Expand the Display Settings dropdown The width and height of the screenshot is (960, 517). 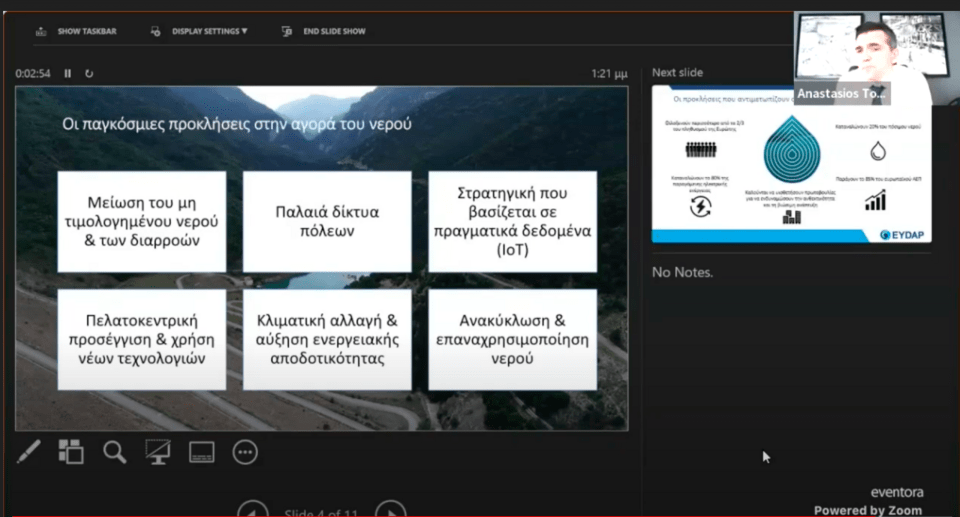(209, 31)
